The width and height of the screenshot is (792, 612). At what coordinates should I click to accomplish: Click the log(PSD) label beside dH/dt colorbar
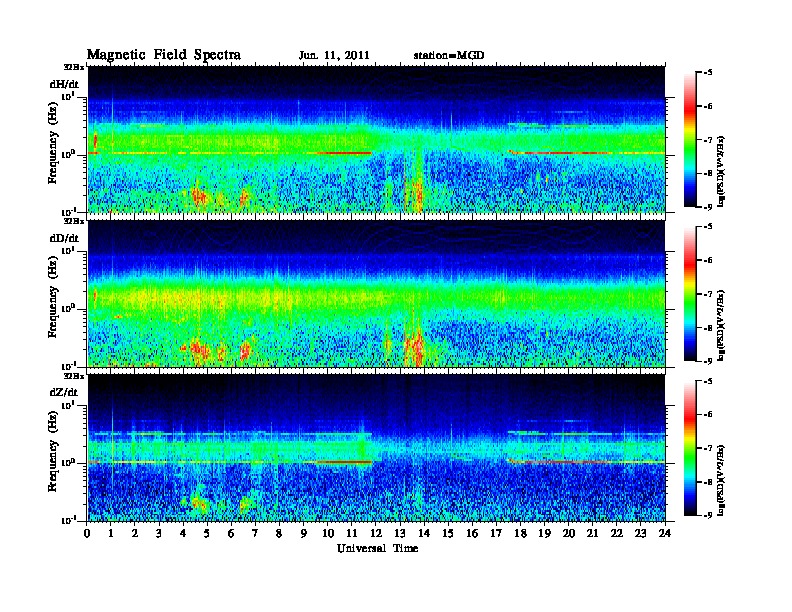pyautogui.click(x=721, y=171)
